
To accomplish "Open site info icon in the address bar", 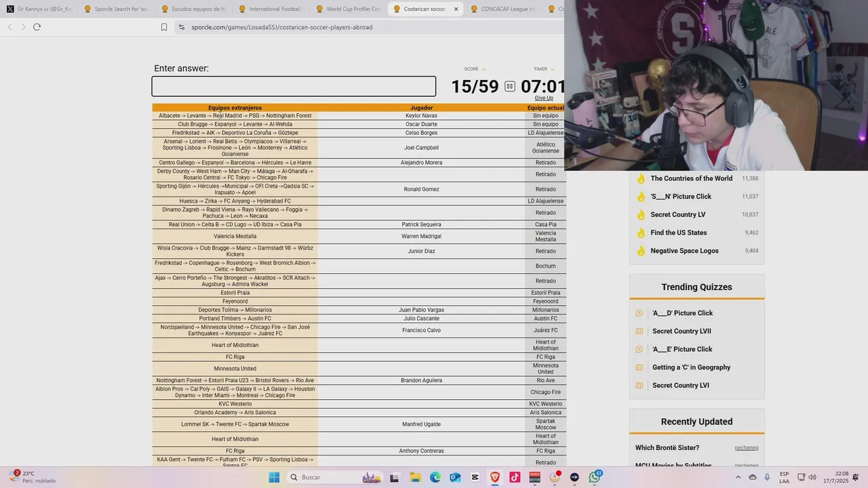I will [x=181, y=27].
